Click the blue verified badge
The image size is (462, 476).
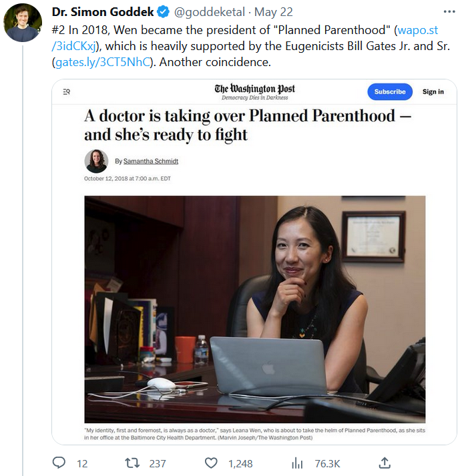164,12
